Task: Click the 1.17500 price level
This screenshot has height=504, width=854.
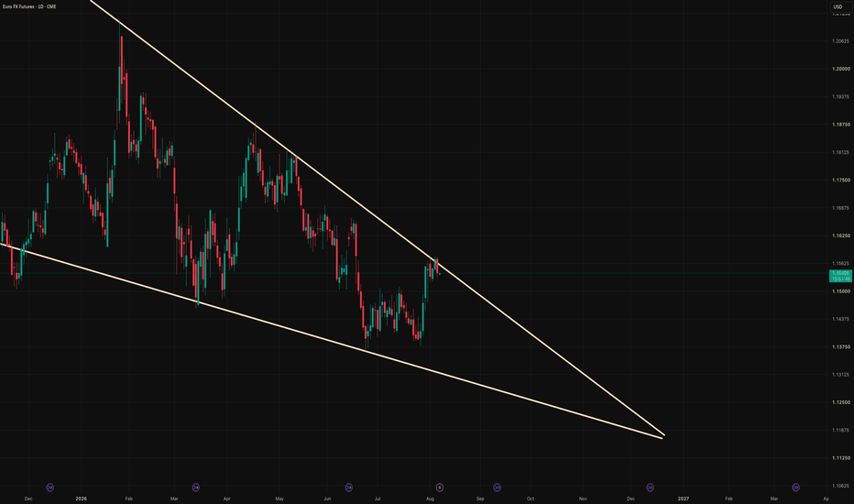Action: point(840,181)
